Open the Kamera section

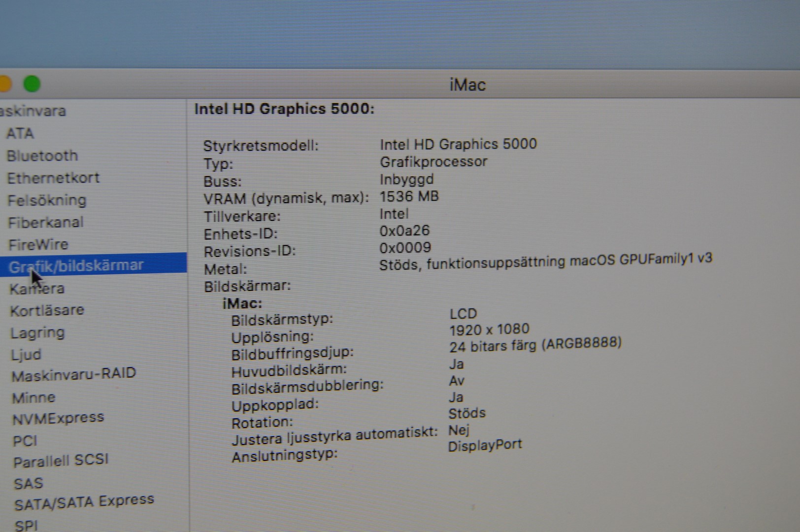[x=37, y=288]
